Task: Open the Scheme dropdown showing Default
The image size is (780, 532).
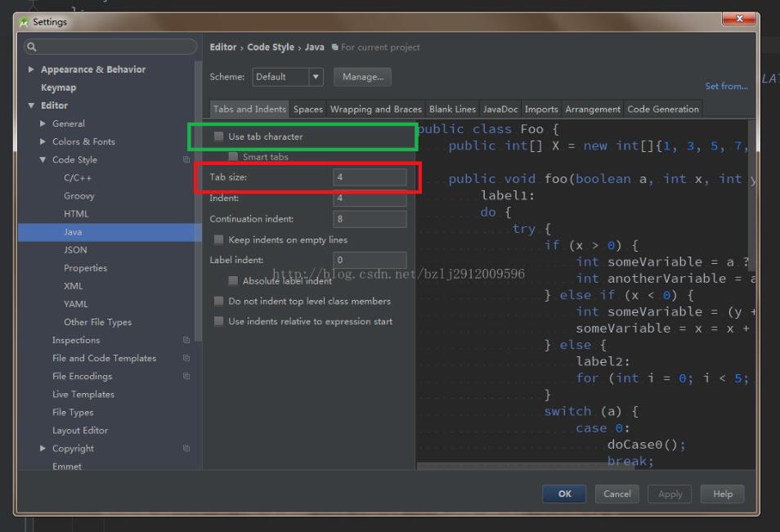Action: (288, 76)
